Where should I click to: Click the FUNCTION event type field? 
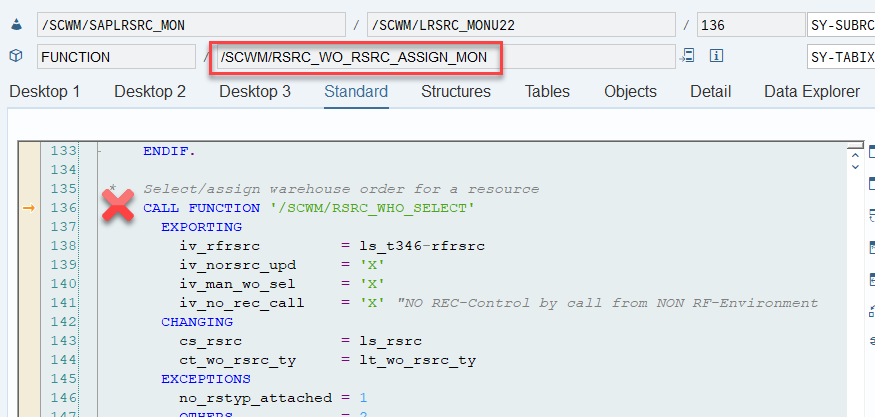[x=116, y=56]
